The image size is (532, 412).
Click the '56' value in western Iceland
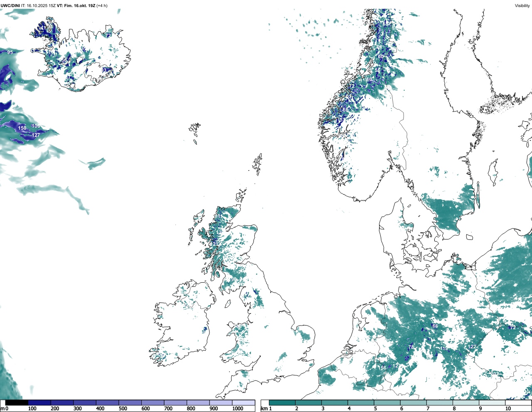coord(64,60)
